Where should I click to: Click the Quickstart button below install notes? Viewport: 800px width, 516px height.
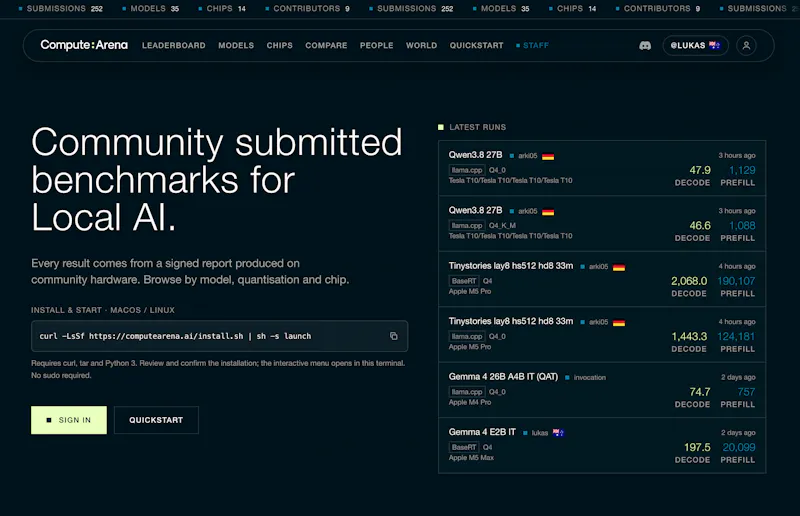pos(156,420)
